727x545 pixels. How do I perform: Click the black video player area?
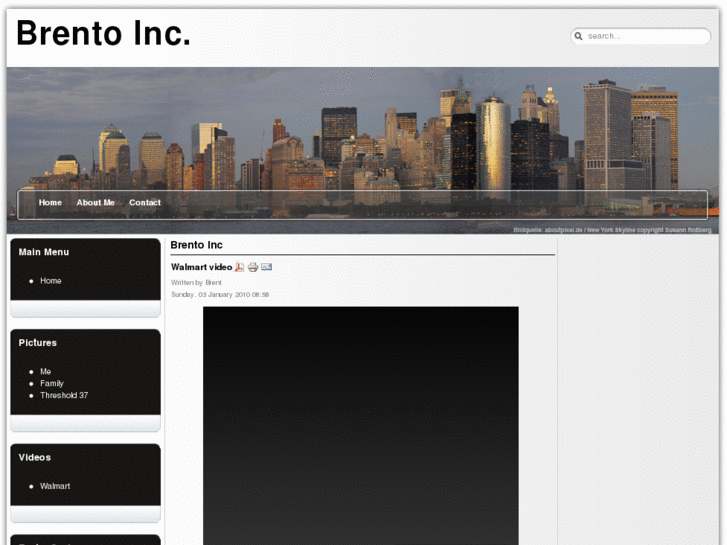click(361, 425)
